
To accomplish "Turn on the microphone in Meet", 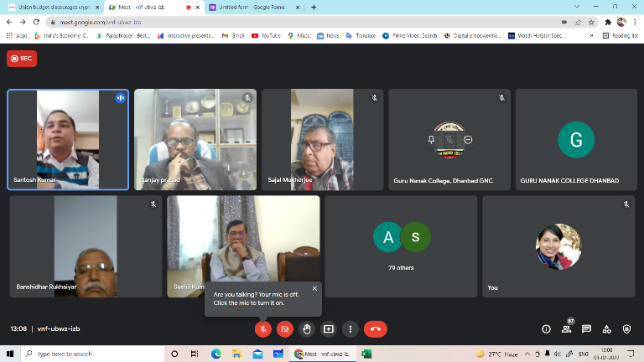I will 263,329.
